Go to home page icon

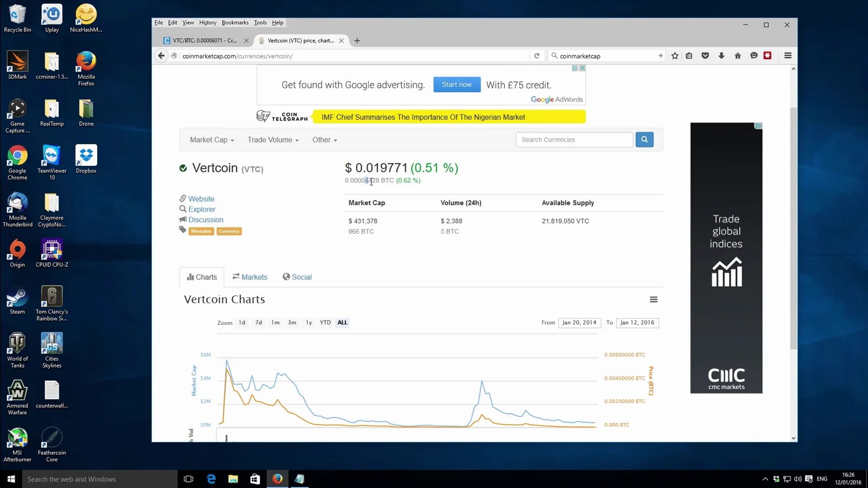738,56
